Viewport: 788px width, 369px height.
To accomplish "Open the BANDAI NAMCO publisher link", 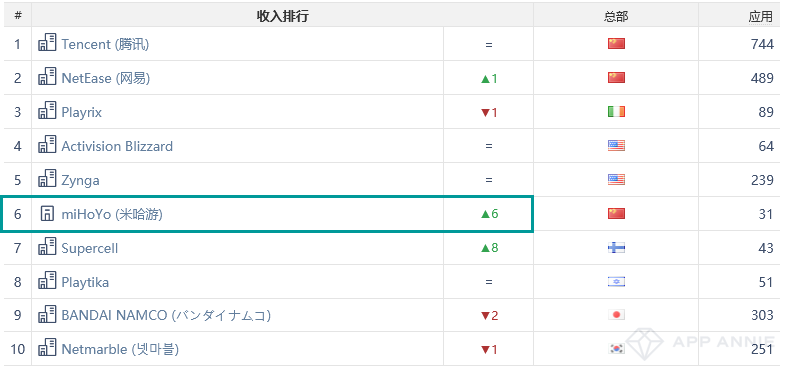I will point(166,315).
